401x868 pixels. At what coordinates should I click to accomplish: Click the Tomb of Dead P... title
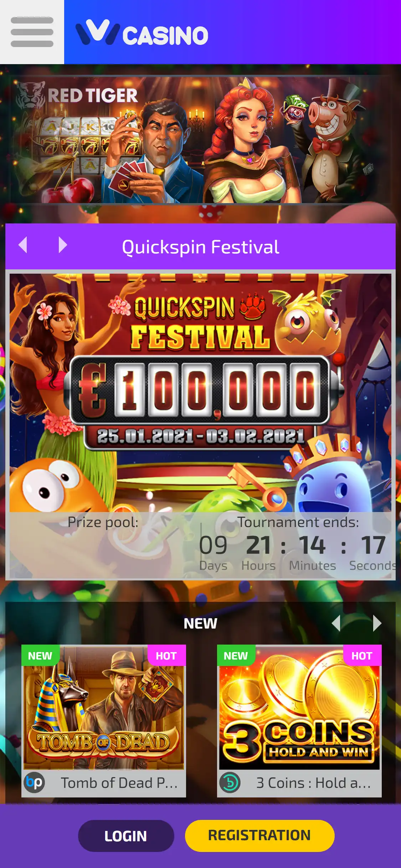[x=119, y=783]
